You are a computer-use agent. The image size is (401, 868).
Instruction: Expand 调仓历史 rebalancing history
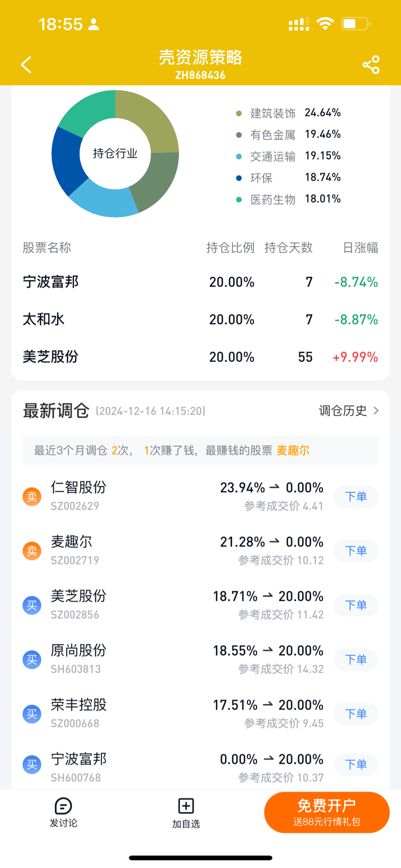[349, 411]
